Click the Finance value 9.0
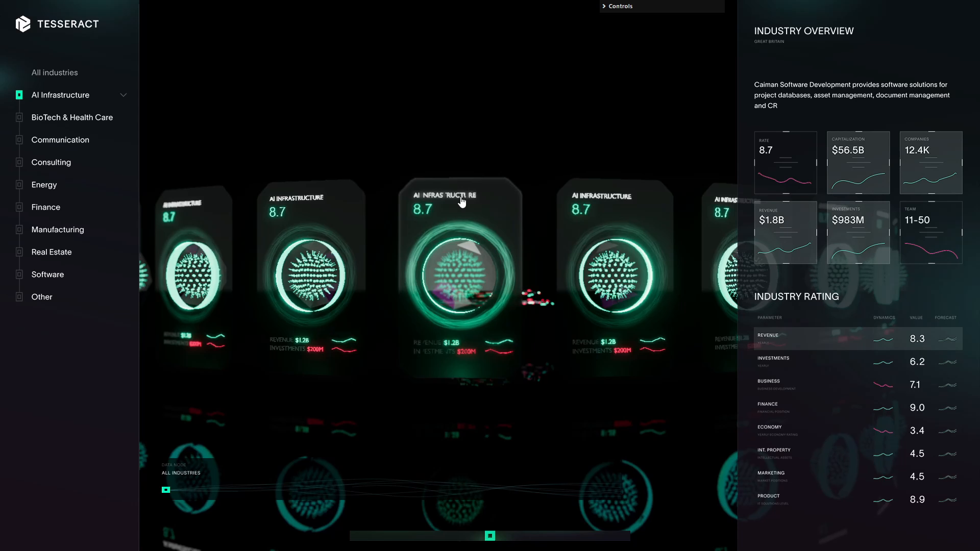 tap(917, 408)
